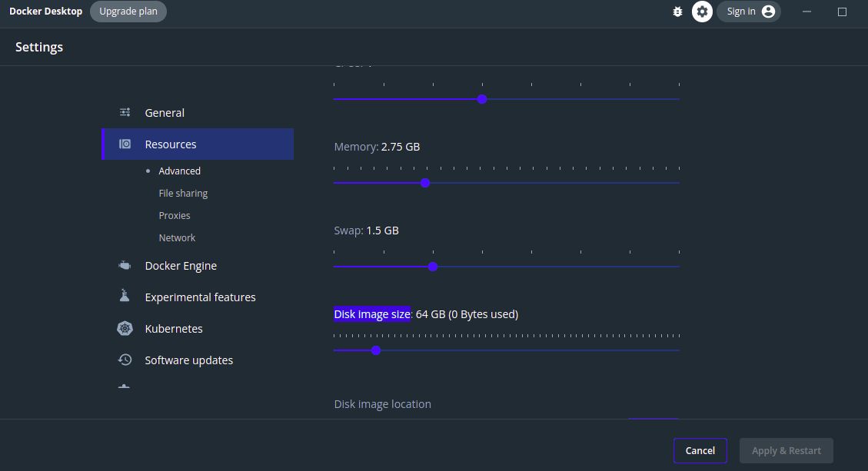The width and height of the screenshot is (868, 471).
Task: Click the Kubernetes wheel icon
Action: pos(125,328)
